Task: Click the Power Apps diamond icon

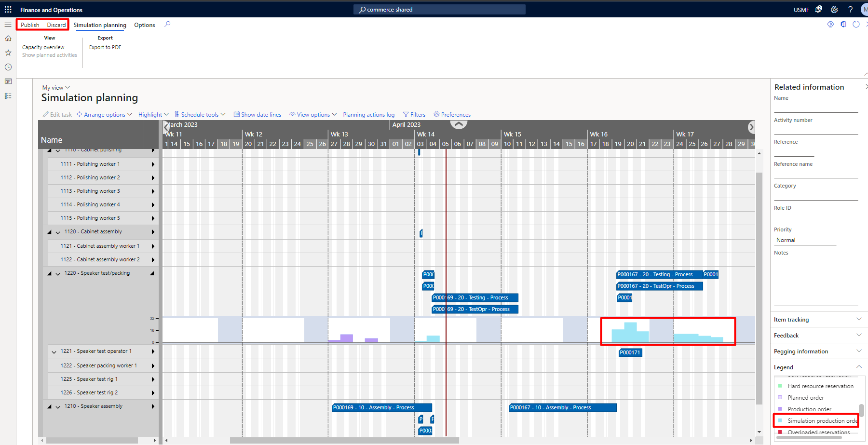Action: tap(830, 24)
